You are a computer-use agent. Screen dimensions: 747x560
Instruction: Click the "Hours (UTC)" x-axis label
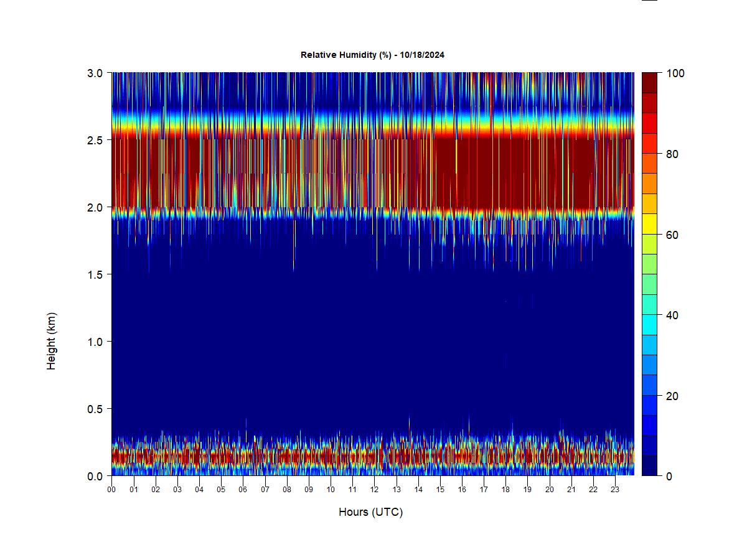click(370, 512)
